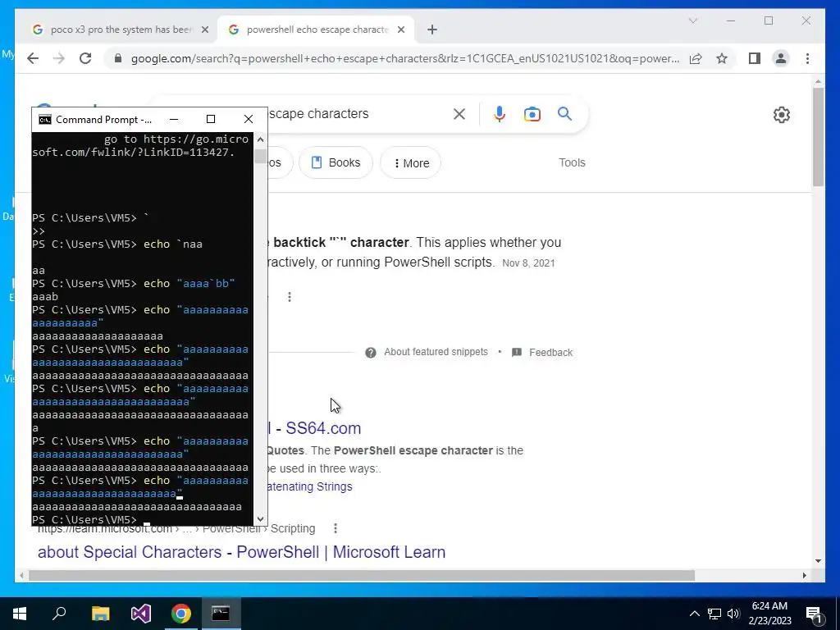
Task: Open 'about Special Characters' Microsoft Learn result
Action: click(x=242, y=552)
